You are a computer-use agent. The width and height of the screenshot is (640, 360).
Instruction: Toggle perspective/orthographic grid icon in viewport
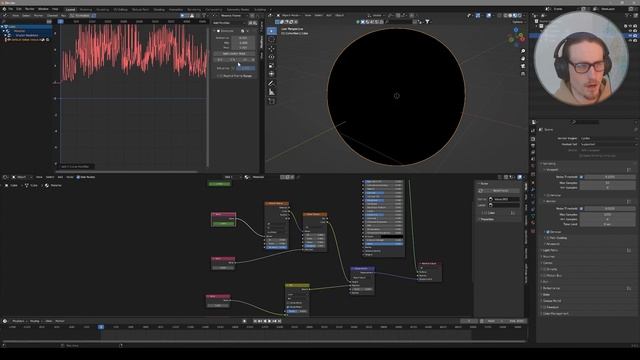coord(523,73)
